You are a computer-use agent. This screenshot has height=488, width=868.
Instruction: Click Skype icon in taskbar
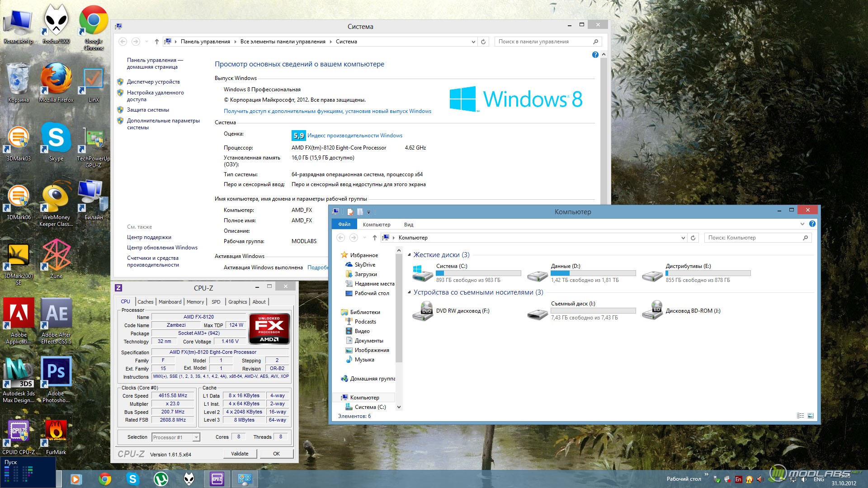(132, 479)
